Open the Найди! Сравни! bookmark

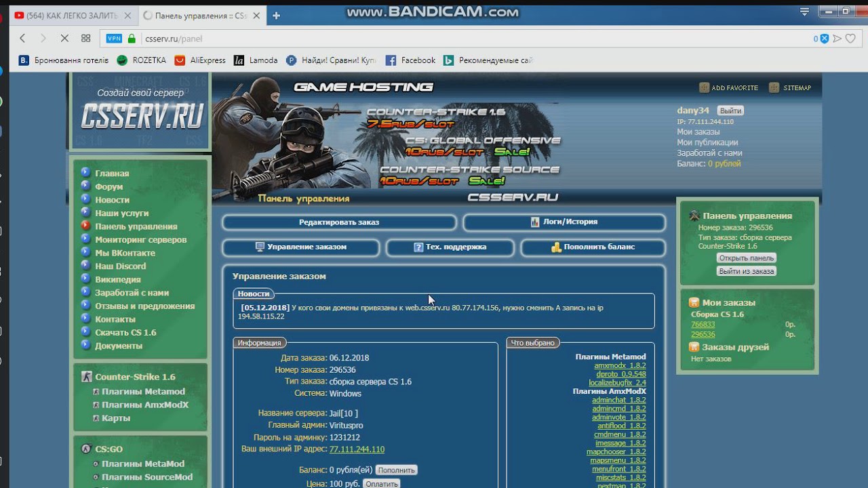pyautogui.click(x=331, y=60)
